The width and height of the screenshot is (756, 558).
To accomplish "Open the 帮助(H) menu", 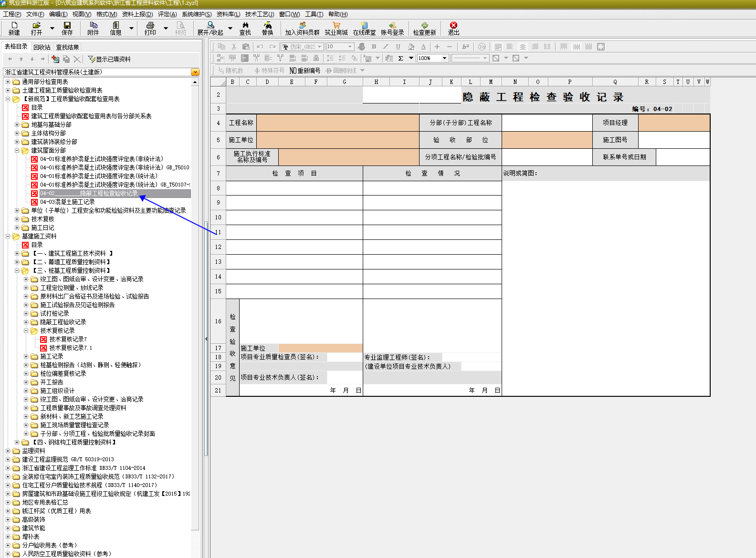I will click(338, 14).
